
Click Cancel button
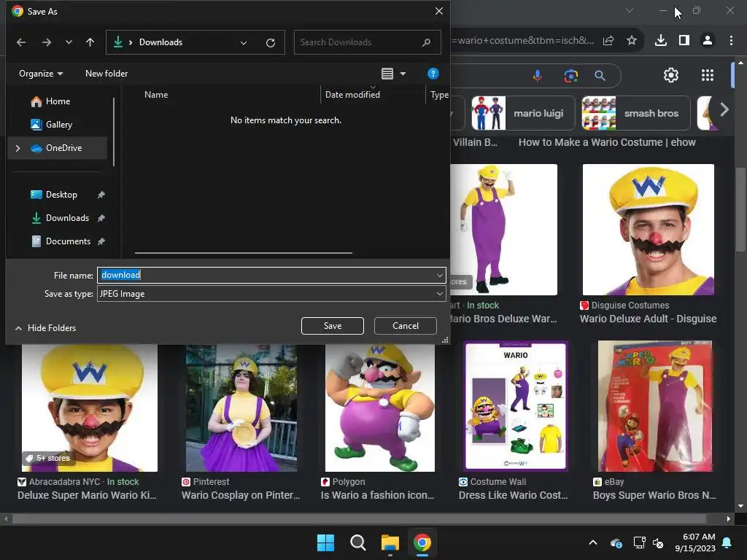click(x=406, y=326)
